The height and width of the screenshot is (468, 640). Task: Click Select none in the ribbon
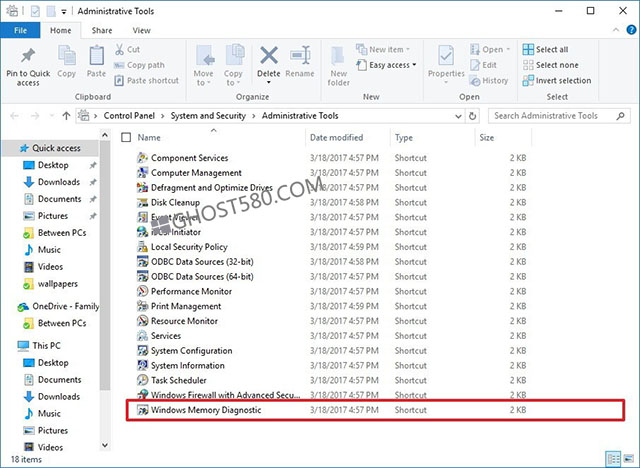click(x=550, y=65)
